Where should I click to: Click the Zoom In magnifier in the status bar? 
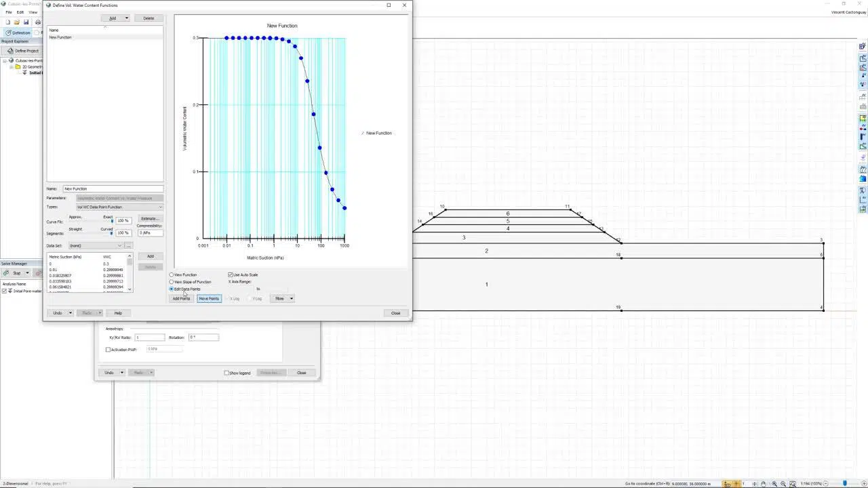click(774, 483)
